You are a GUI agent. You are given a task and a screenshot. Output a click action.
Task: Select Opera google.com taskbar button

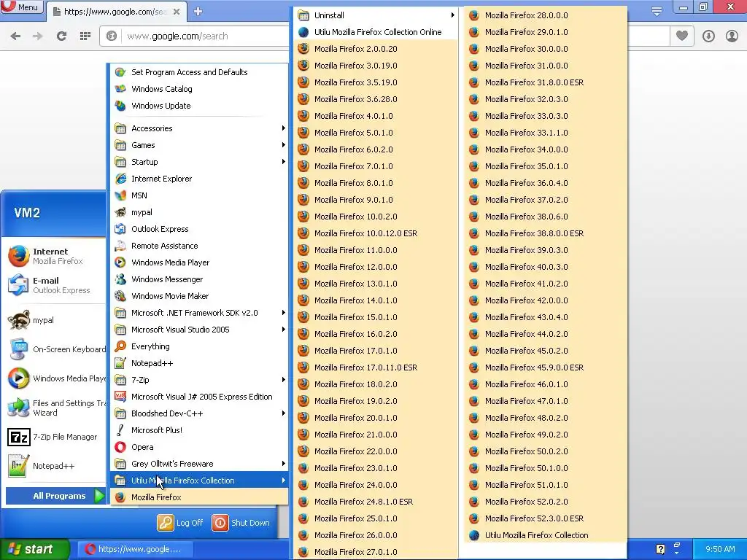click(135, 550)
